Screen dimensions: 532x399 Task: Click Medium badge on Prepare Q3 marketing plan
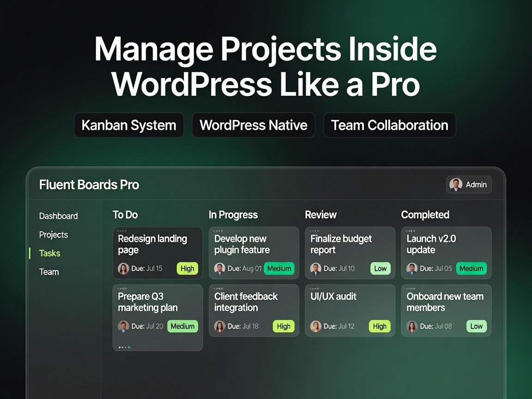pos(182,326)
